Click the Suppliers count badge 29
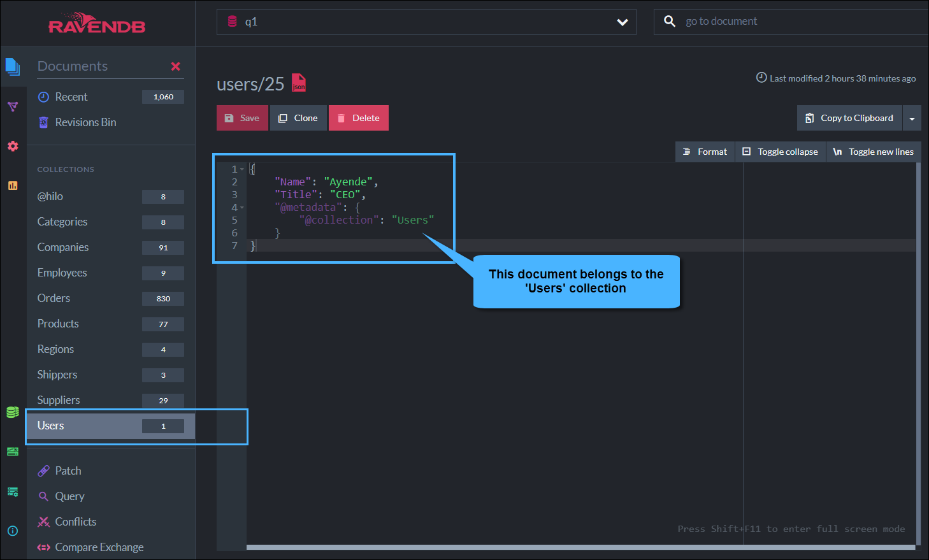The height and width of the screenshot is (560, 929). tap(163, 400)
